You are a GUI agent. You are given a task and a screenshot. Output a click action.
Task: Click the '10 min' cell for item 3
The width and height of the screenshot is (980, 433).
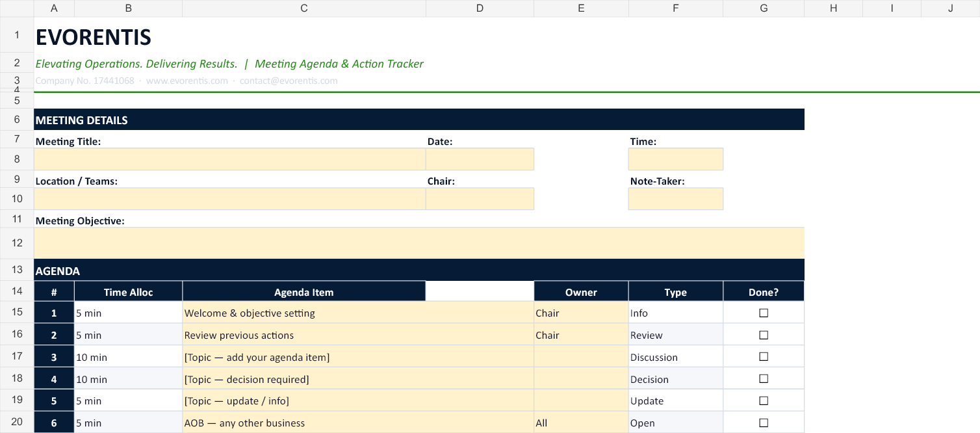coord(128,357)
